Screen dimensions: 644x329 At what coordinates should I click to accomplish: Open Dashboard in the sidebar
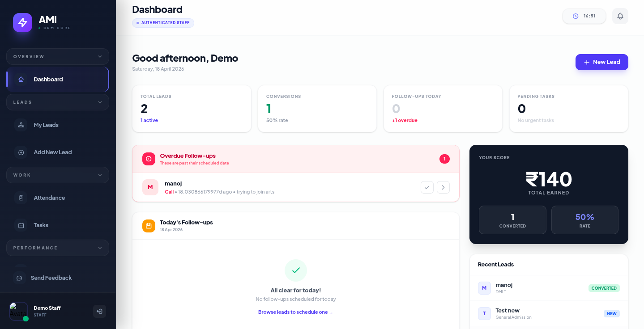58,79
